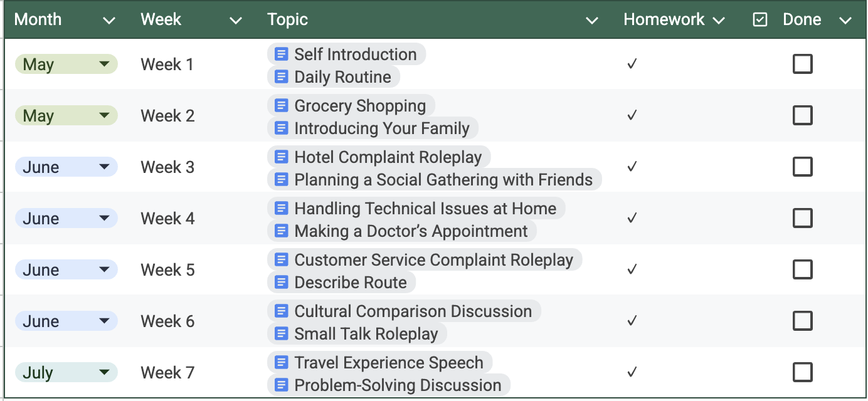Open the Small Talk Roleplay doc icon
Image resolution: width=868 pixels, height=401 pixels.
pyautogui.click(x=282, y=334)
